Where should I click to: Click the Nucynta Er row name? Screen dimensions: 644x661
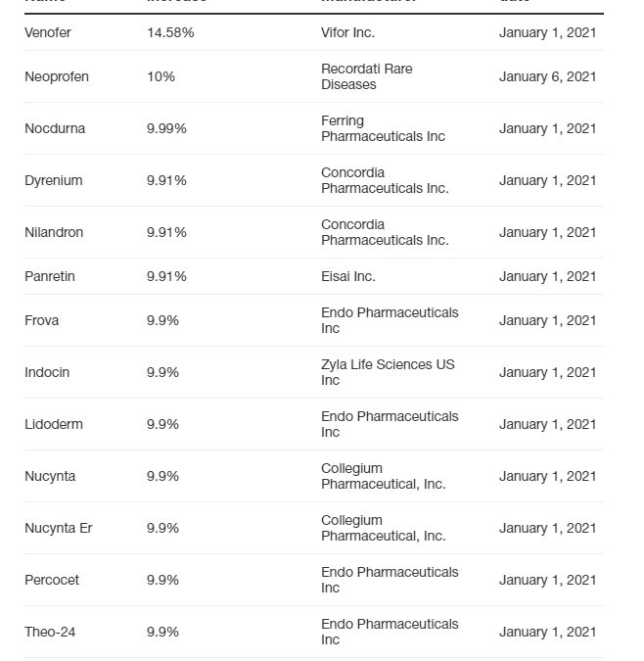coord(59,528)
